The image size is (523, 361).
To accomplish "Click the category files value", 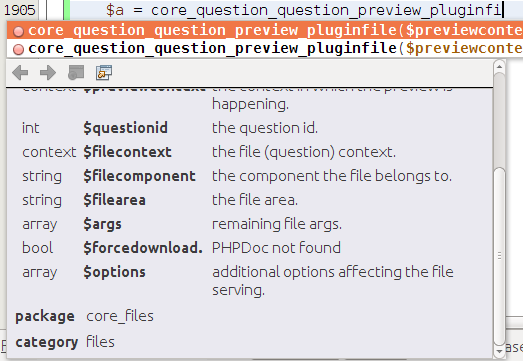I will pos(100,342).
